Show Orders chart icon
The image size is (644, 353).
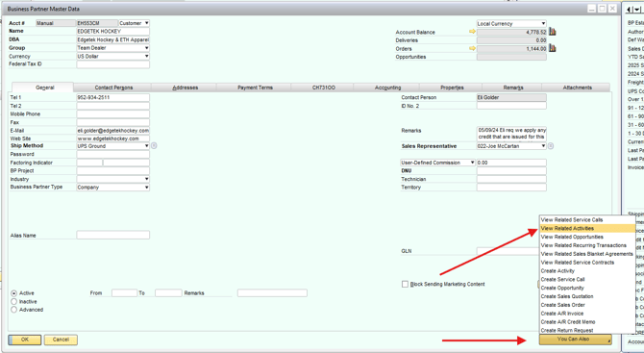tap(553, 48)
